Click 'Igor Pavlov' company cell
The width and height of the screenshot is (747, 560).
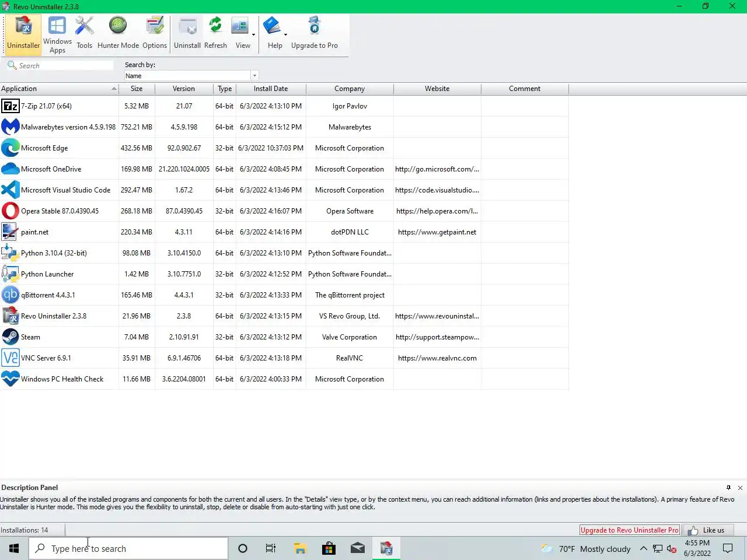click(x=350, y=106)
